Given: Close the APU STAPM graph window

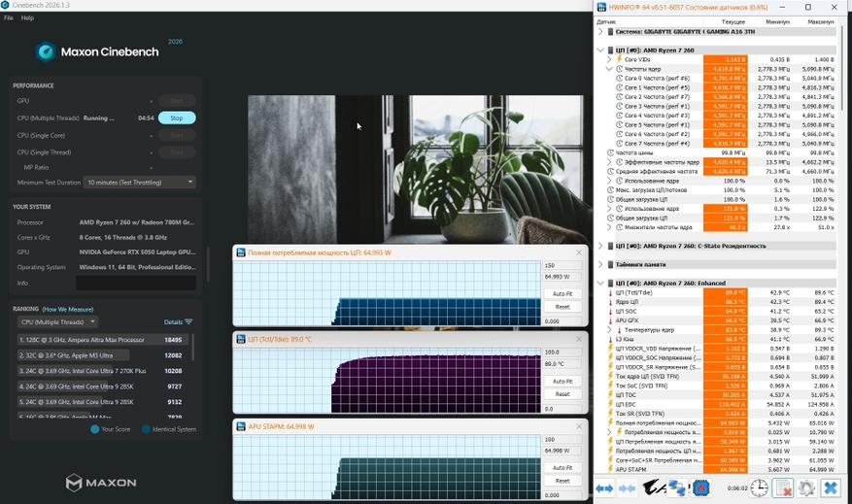Looking at the screenshot, I should point(579,426).
